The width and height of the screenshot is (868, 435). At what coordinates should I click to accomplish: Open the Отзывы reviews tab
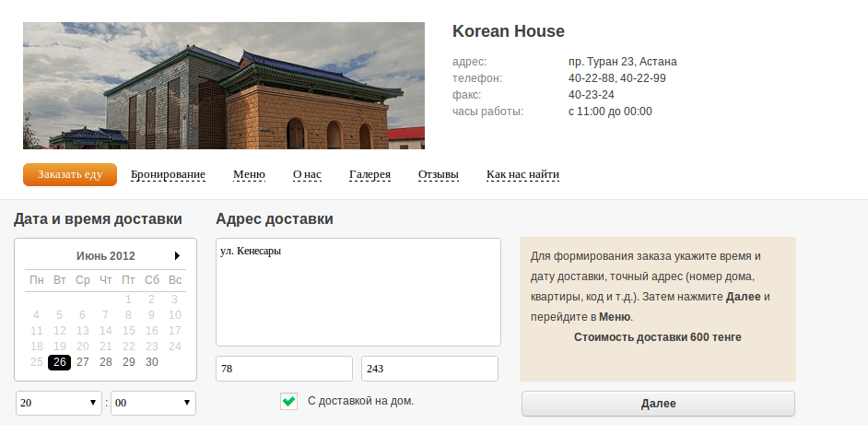pyautogui.click(x=439, y=174)
